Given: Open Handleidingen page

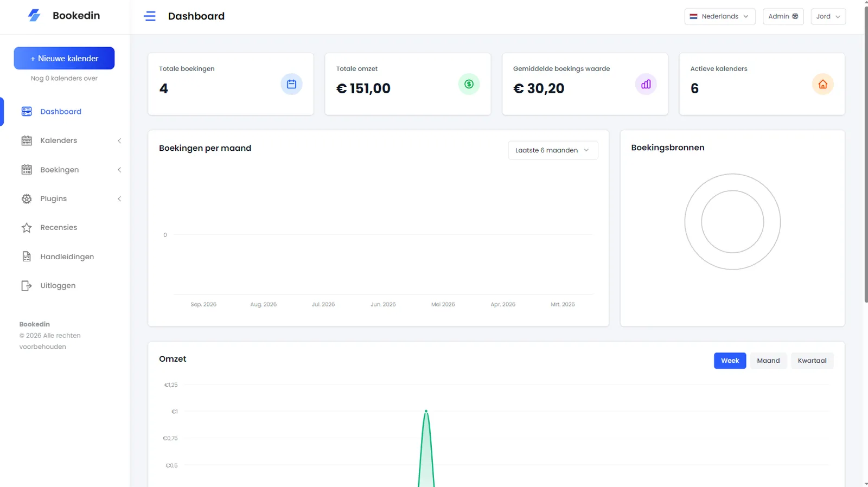Looking at the screenshot, I should coord(67,257).
